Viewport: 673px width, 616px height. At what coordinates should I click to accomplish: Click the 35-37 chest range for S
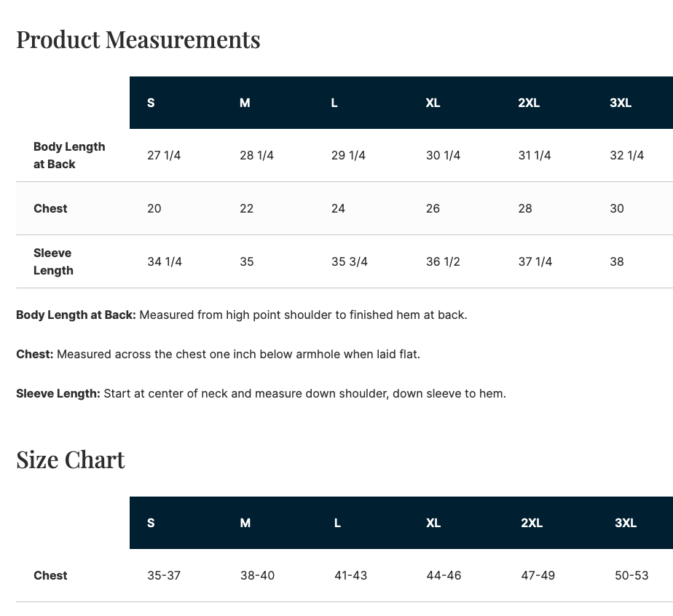pyautogui.click(x=164, y=575)
